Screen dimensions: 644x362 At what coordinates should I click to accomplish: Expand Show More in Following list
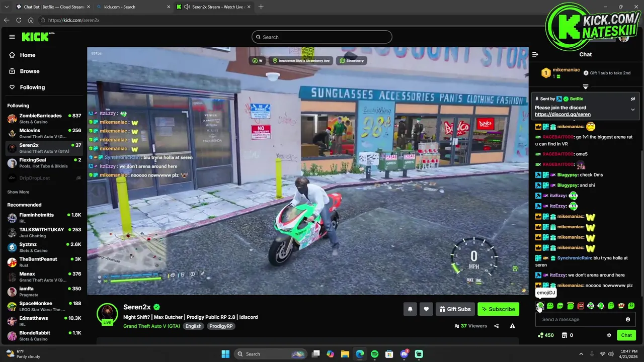tap(18, 192)
